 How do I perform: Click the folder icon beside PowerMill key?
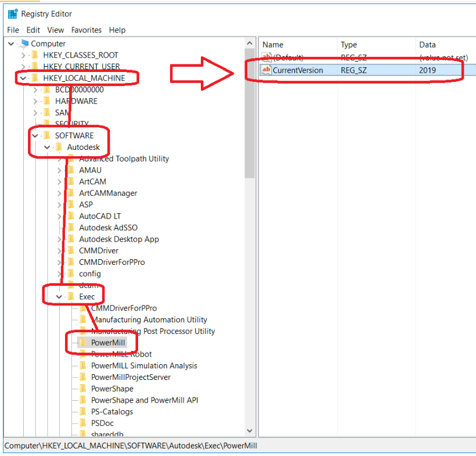(x=82, y=343)
